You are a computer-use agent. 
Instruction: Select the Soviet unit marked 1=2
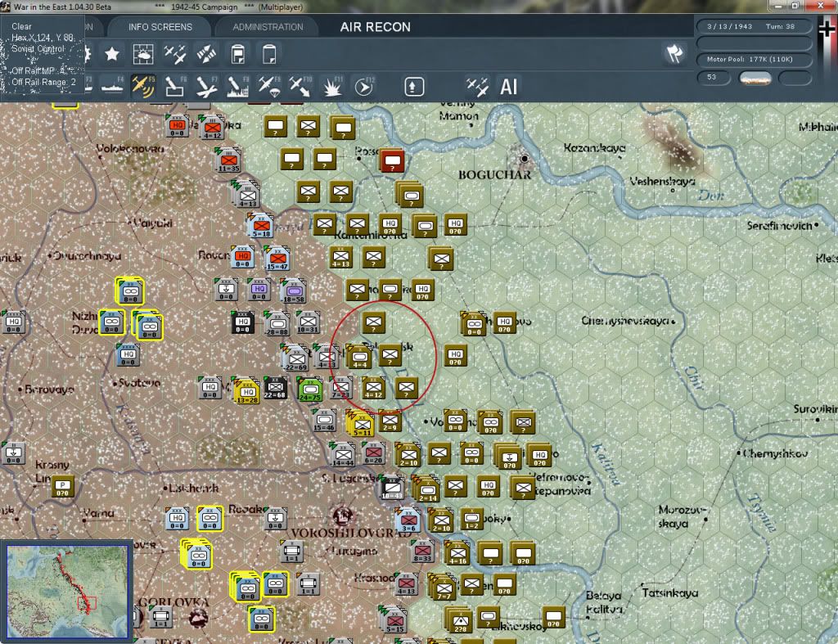471,519
